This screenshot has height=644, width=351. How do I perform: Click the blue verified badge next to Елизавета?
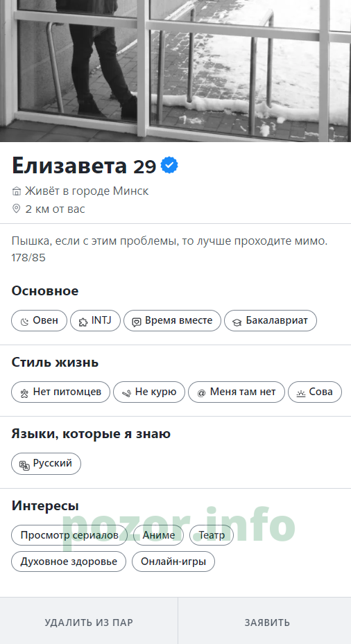169,165
